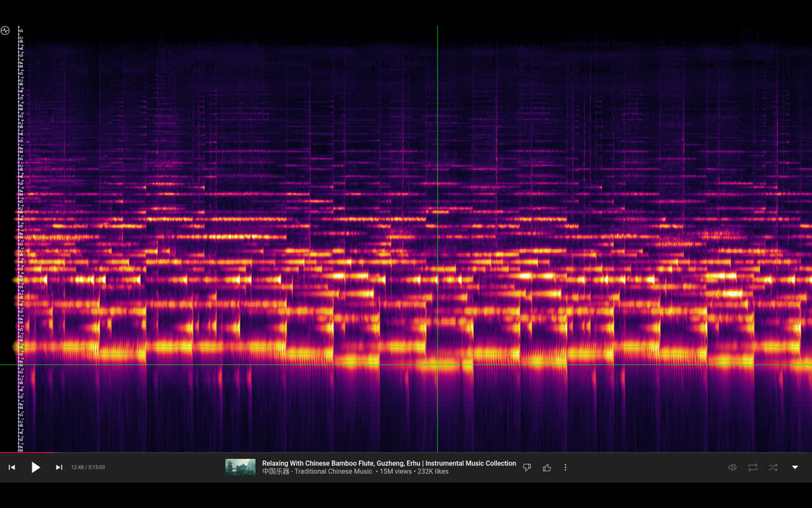Dislike the video

[x=527, y=467]
